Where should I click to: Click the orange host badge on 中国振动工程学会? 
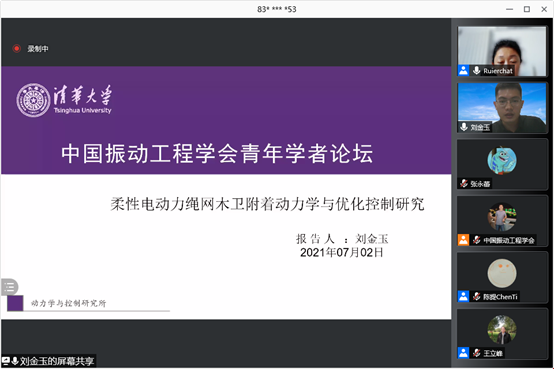(x=463, y=240)
